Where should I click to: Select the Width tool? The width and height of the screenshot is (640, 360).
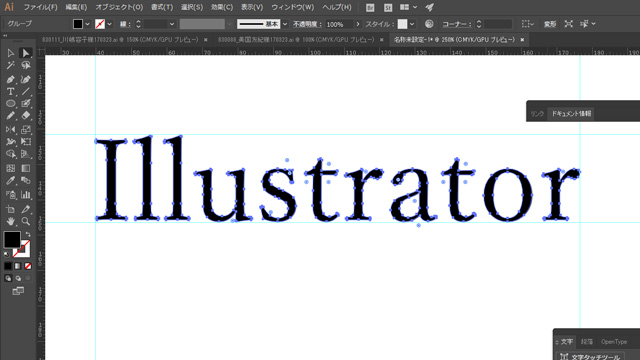[x=11, y=142]
